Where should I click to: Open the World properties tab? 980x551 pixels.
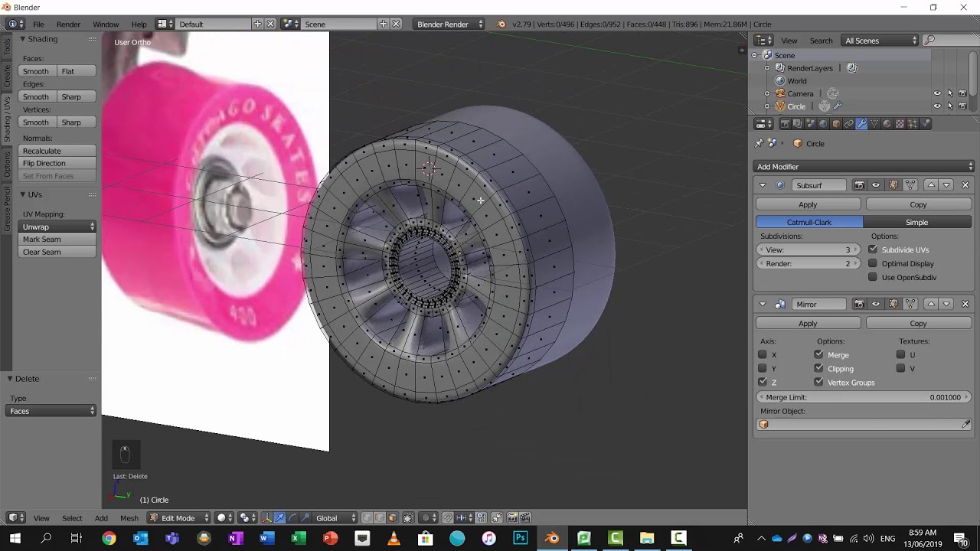(823, 124)
